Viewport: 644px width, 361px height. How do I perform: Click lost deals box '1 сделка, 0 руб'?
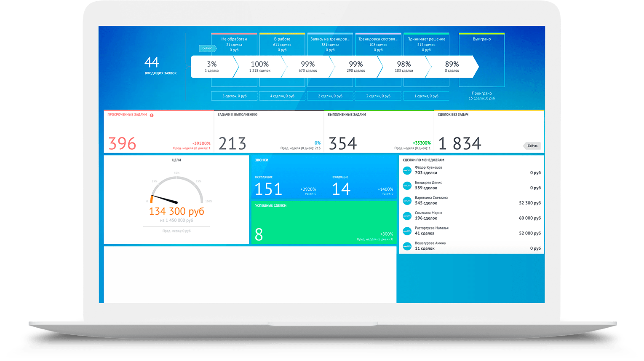click(x=426, y=96)
